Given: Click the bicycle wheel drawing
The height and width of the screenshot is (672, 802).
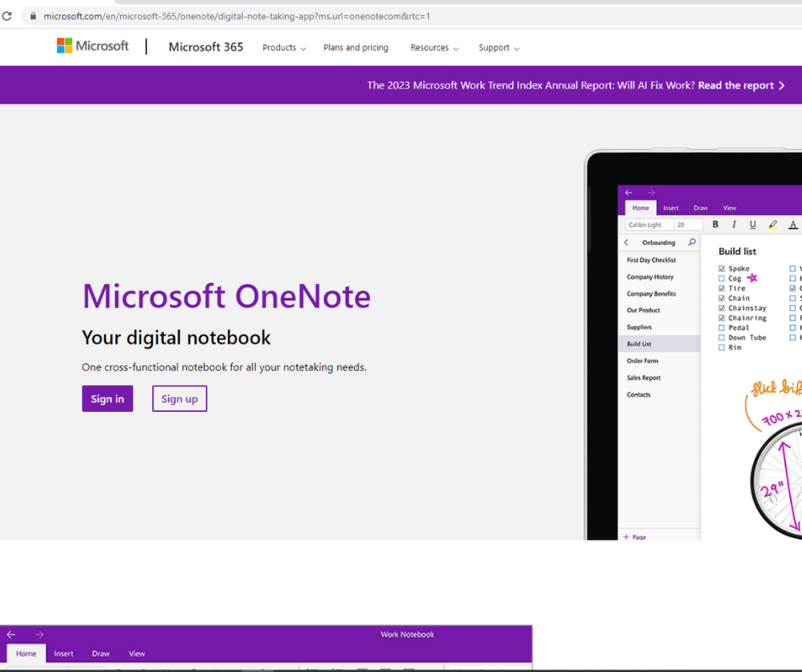Looking at the screenshot, I should click(776, 480).
